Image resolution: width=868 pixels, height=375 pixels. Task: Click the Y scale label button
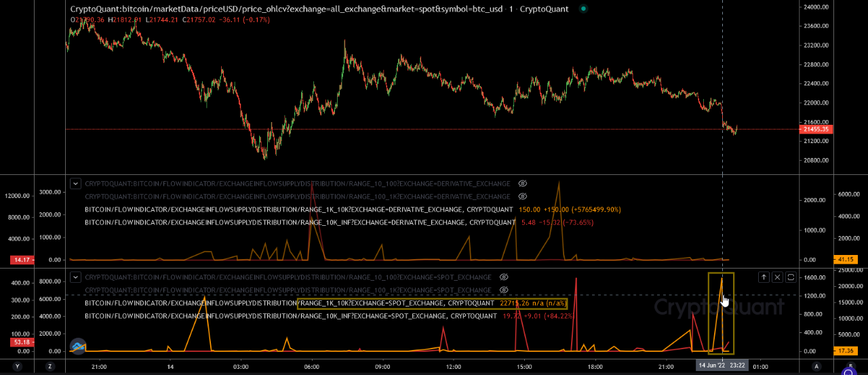(18, 366)
